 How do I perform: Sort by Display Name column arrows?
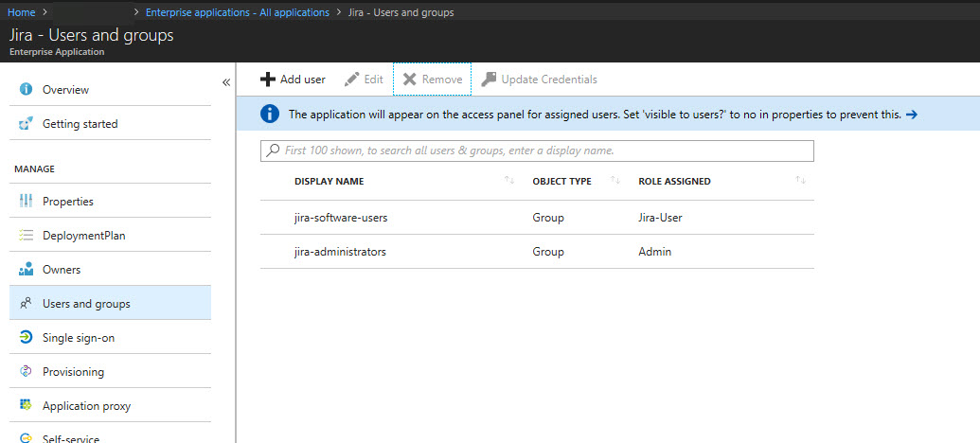pos(509,181)
